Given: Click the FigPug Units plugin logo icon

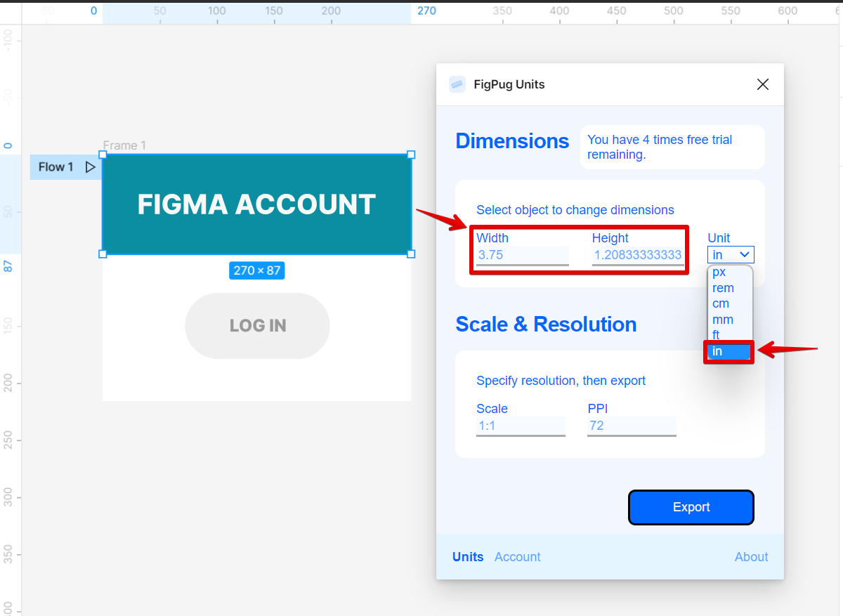Looking at the screenshot, I should (457, 85).
